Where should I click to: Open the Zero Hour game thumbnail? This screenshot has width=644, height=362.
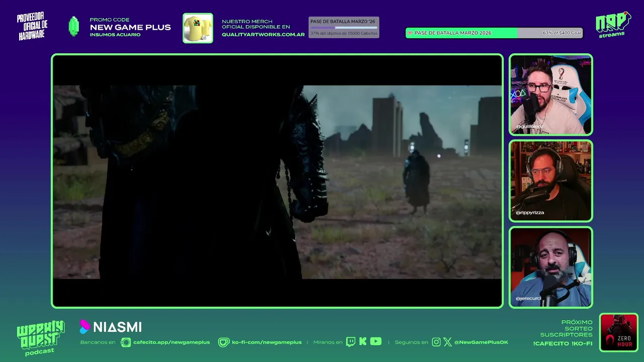point(619,332)
